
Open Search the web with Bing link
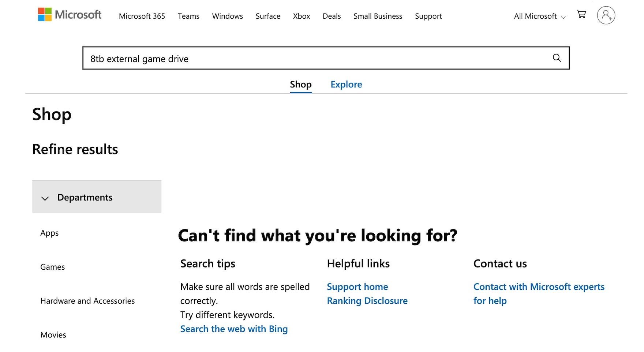pos(234,329)
